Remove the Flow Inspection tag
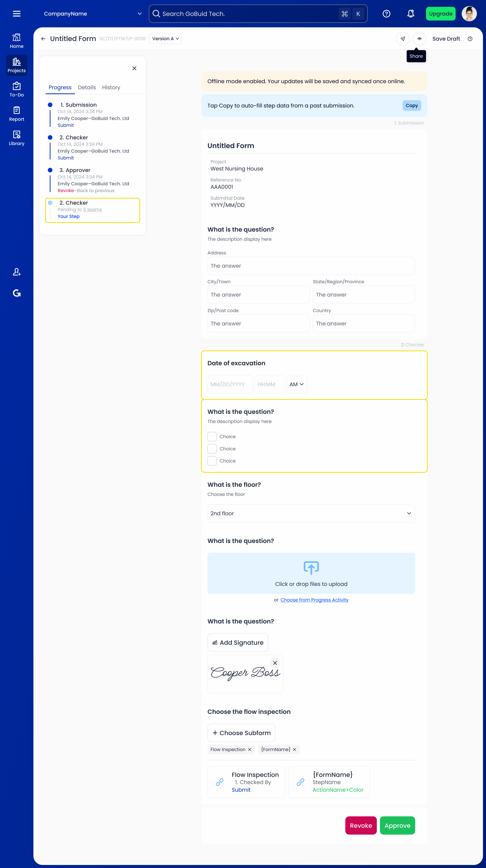The height and width of the screenshot is (868, 486). 250,749
